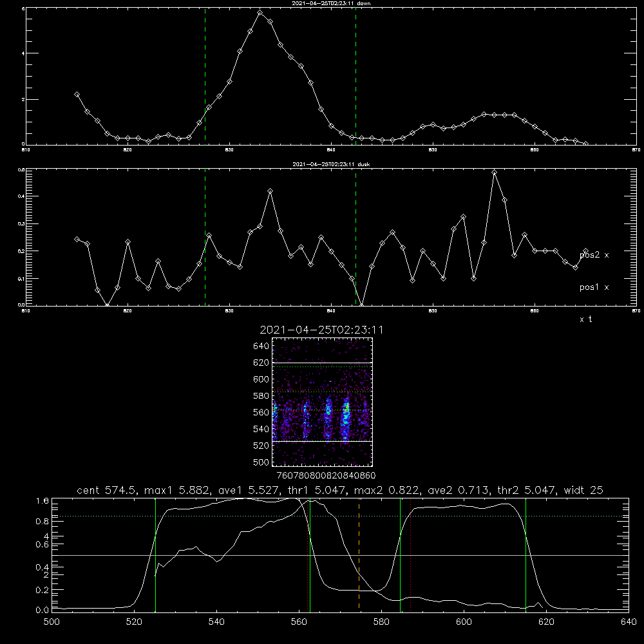Click the spectrogram y-axis label "560"

click(x=261, y=412)
